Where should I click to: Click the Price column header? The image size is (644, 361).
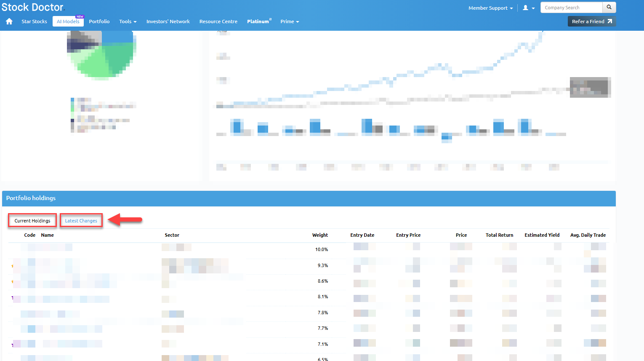click(x=461, y=235)
